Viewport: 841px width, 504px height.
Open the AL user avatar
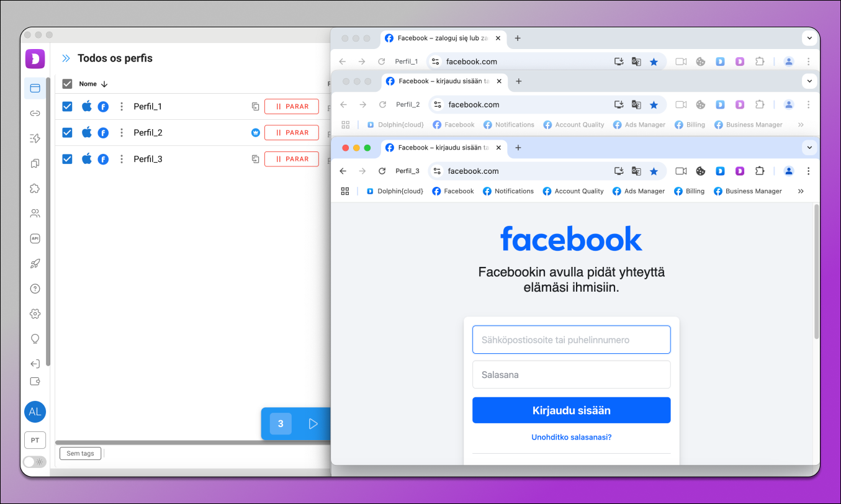click(35, 412)
